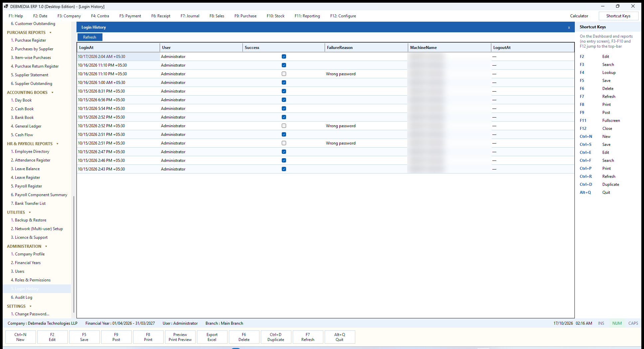This screenshot has width=644, height=349.
Task: Toggle the Shortcut Keys panel button
Action: pyautogui.click(x=618, y=16)
